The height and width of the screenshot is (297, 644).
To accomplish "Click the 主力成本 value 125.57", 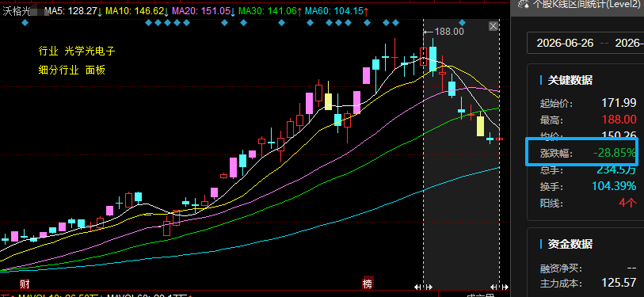I will [x=619, y=283].
